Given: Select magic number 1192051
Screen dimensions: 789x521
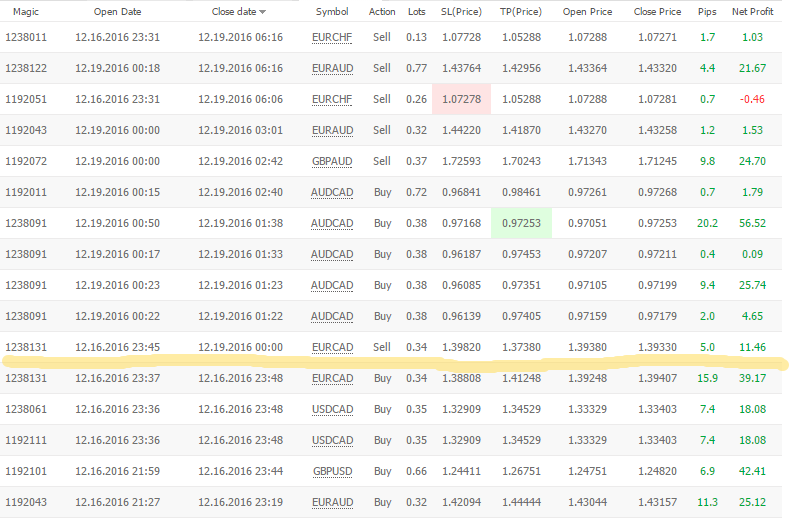Looking at the screenshot, I should point(26,99).
